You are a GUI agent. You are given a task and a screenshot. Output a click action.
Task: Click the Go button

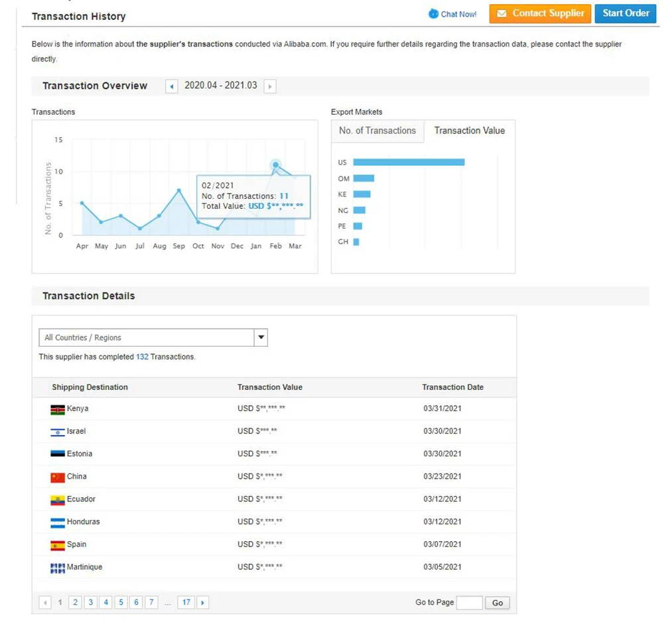(497, 603)
